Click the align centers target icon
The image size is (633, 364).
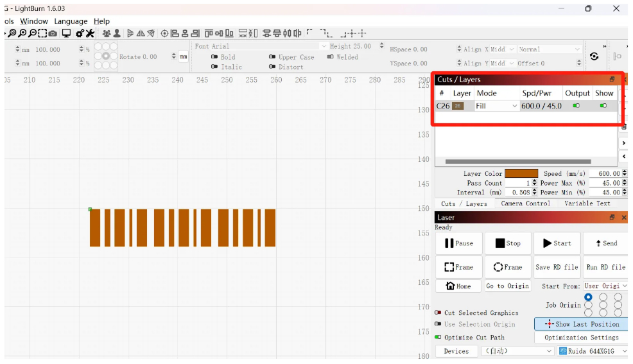164,33
